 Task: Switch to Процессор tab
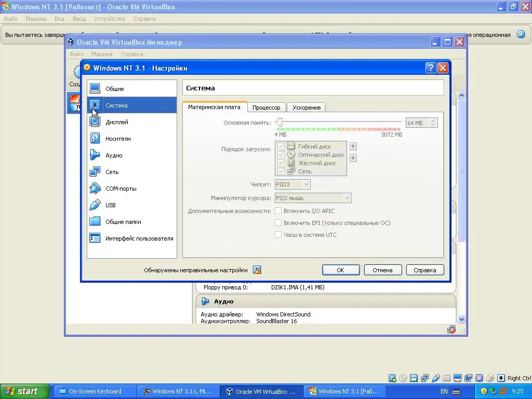click(267, 108)
